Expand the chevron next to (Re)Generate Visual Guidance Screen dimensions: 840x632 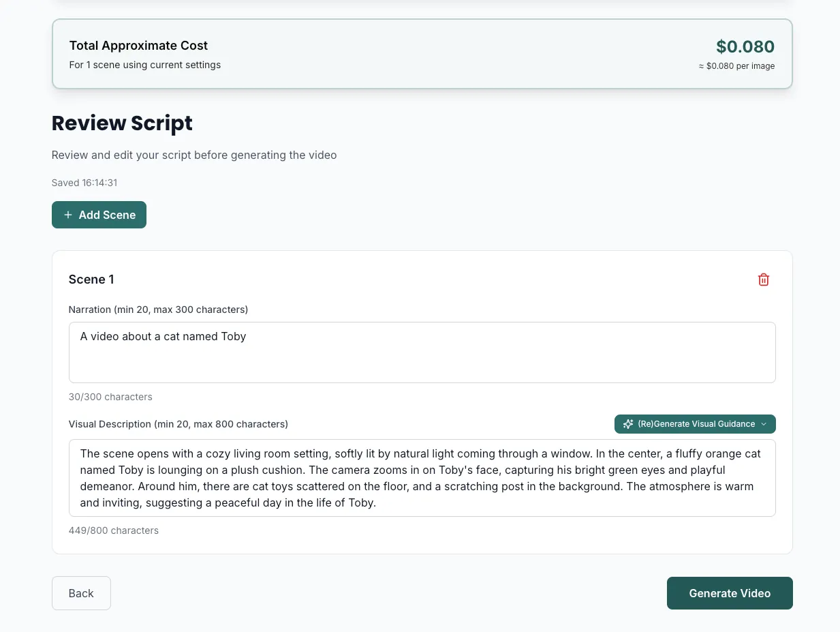click(764, 424)
